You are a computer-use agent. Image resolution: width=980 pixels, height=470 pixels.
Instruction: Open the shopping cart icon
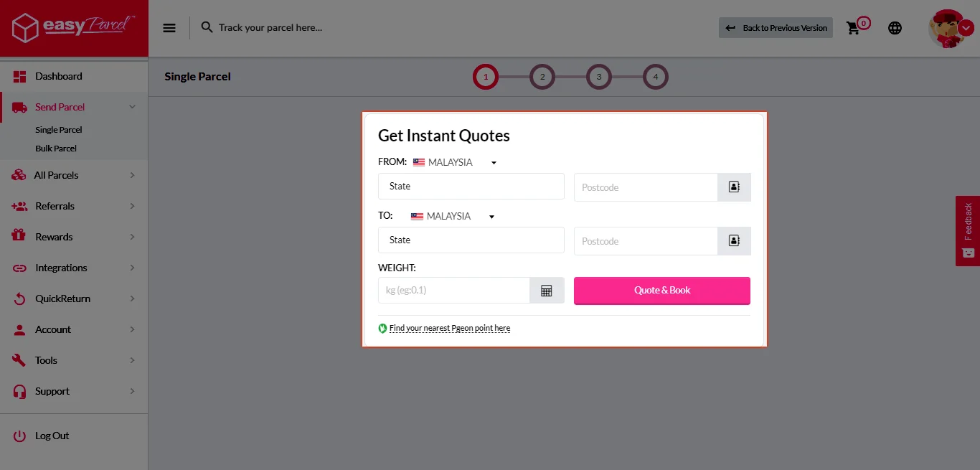(853, 28)
